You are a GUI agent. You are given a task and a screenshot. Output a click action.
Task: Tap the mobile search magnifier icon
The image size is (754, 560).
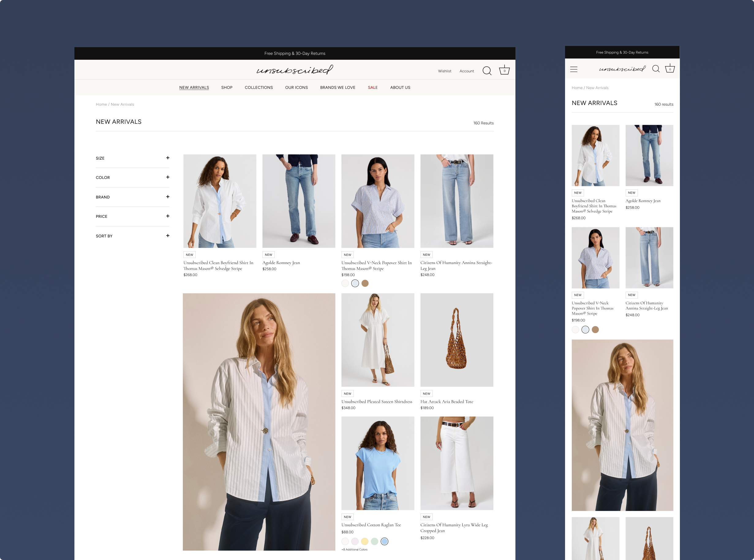click(x=656, y=69)
